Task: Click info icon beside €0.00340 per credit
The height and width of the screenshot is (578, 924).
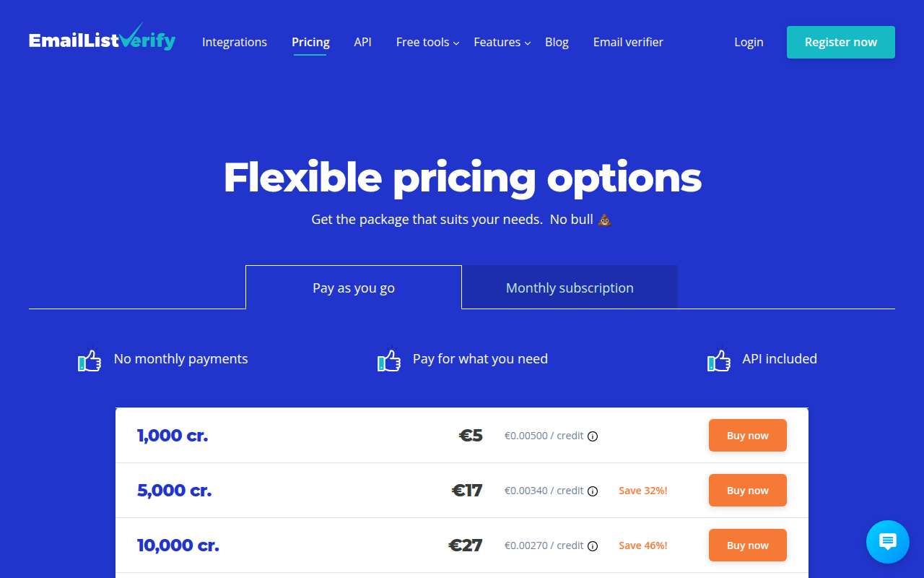Action: [x=593, y=491]
